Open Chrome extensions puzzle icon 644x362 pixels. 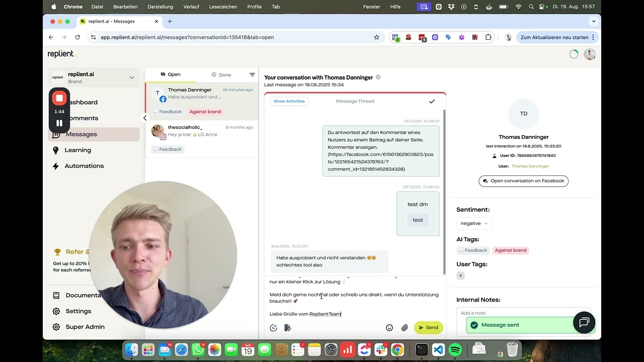click(488, 37)
